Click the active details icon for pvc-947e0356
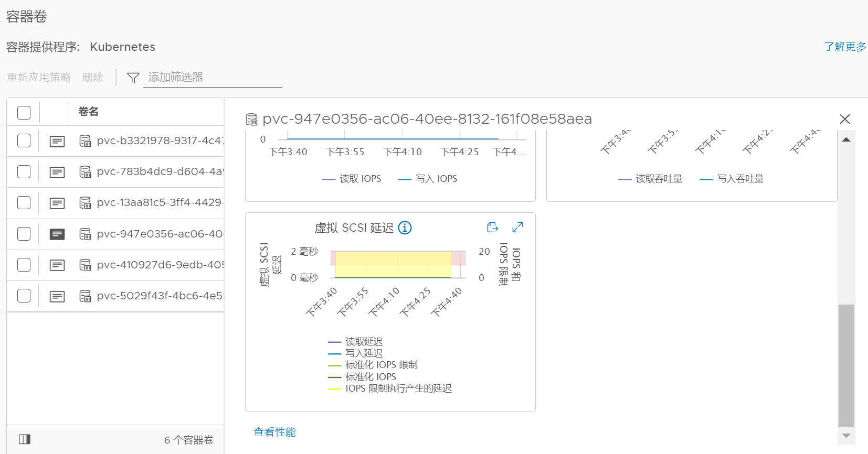This screenshot has width=868, height=454. point(57,234)
